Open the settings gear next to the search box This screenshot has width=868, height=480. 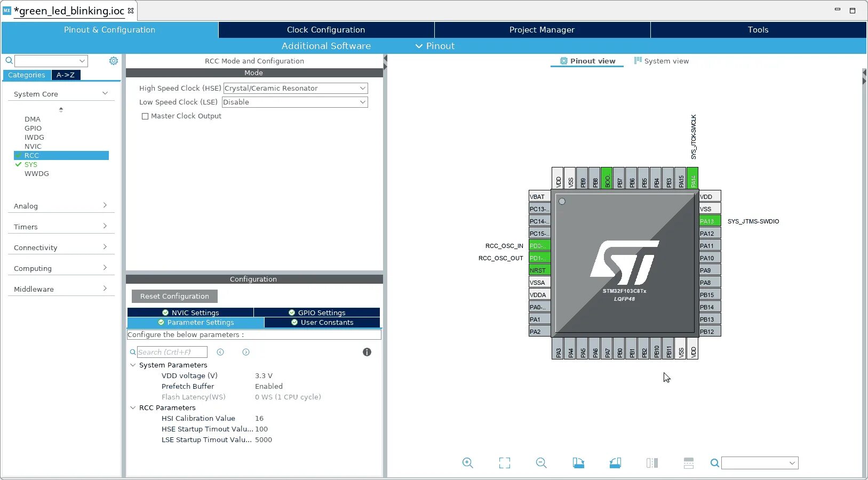[x=114, y=61]
